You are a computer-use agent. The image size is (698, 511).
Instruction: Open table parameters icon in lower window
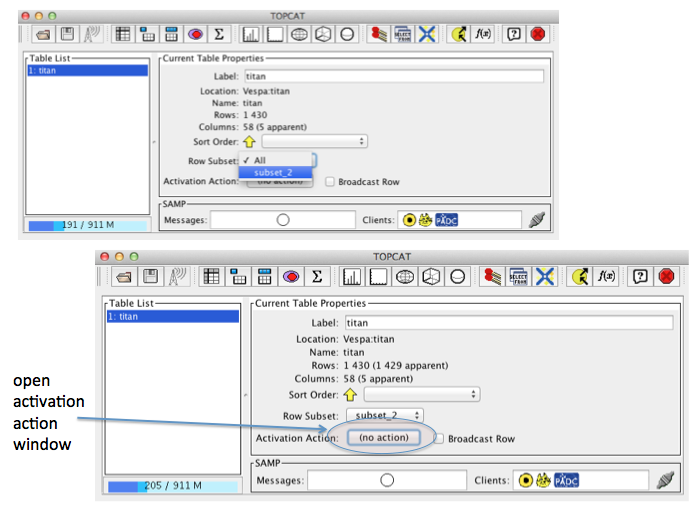point(238,277)
